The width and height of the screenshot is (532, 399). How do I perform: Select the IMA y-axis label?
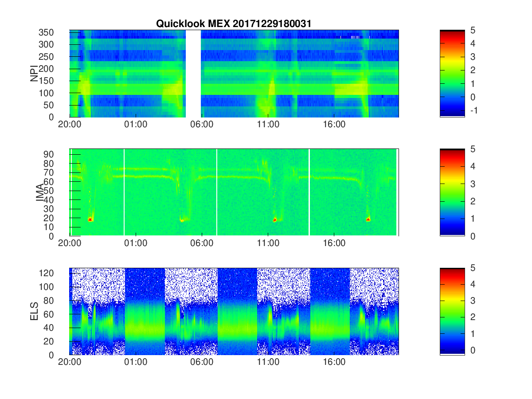(x=39, y=192)
